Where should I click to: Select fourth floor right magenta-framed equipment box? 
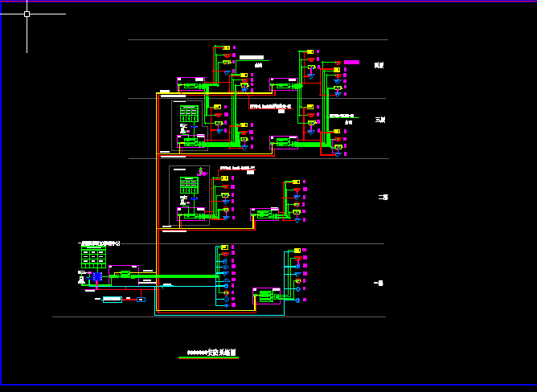click(283, 84)
